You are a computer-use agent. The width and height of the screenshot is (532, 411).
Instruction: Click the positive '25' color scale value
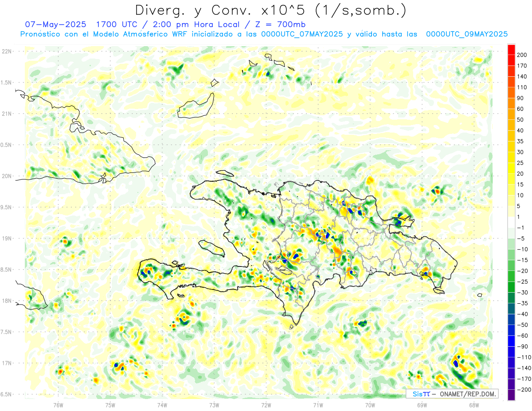521,163
